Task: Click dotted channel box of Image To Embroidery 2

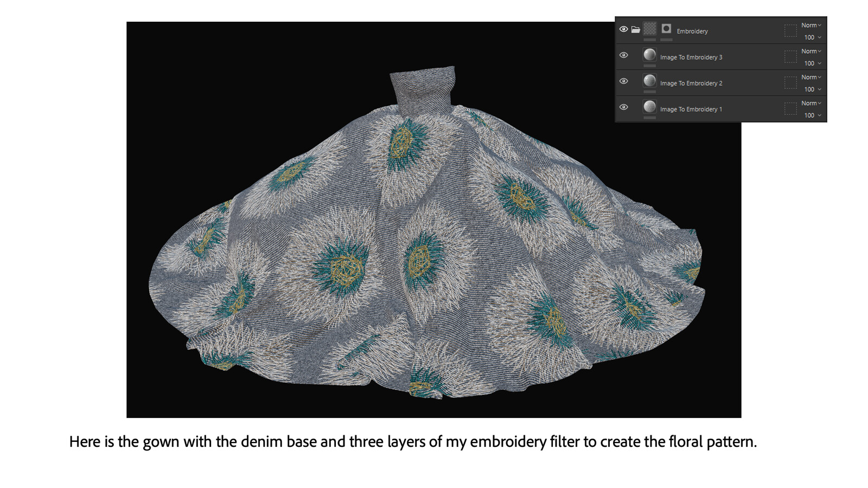Action: (x=790, y=82)
